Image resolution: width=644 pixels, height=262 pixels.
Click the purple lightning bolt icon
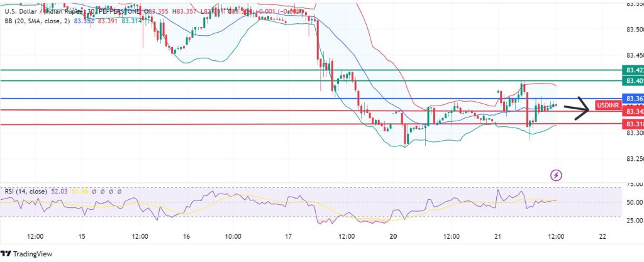point(556,175)
